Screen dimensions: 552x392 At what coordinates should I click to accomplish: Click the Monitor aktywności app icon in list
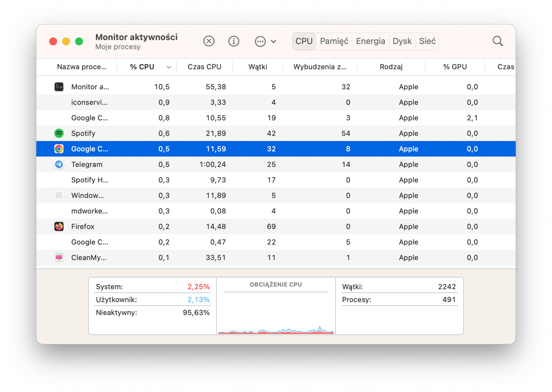59,87
